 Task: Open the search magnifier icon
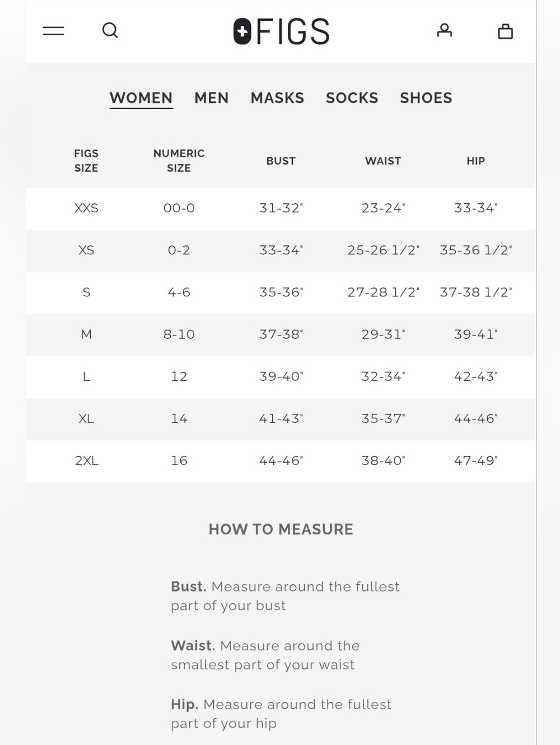[x=110, y=30]
